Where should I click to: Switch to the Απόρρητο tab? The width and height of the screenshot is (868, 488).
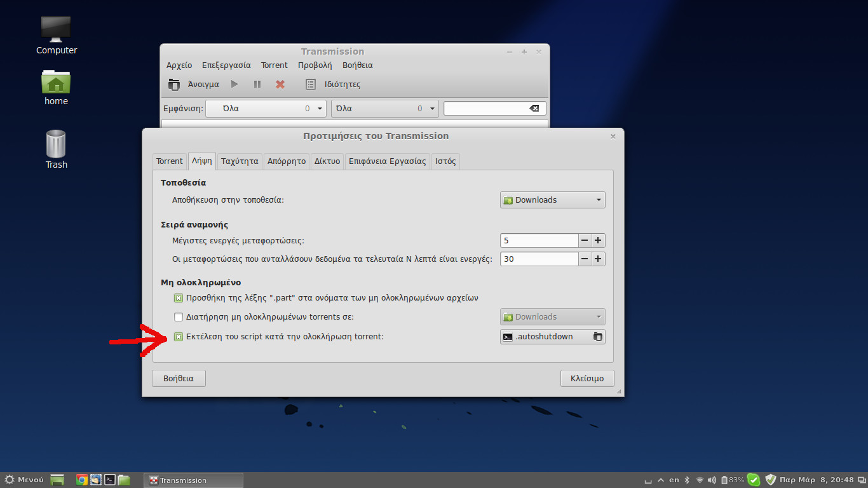[287, 161]
